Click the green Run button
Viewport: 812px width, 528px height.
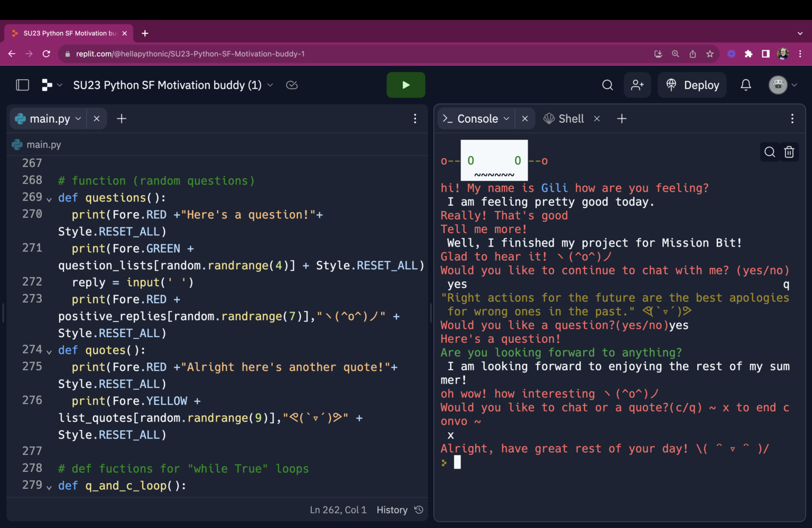click(405, 85)
